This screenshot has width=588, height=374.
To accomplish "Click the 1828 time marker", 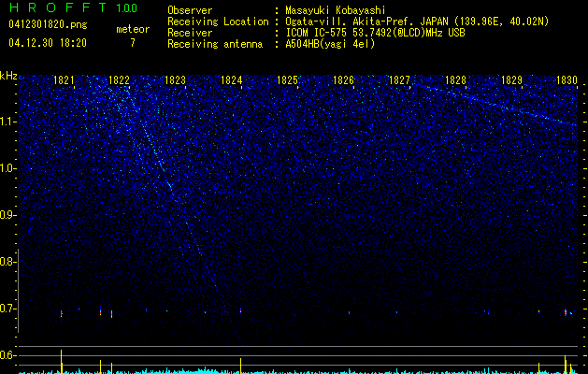I will click(455, 80).
